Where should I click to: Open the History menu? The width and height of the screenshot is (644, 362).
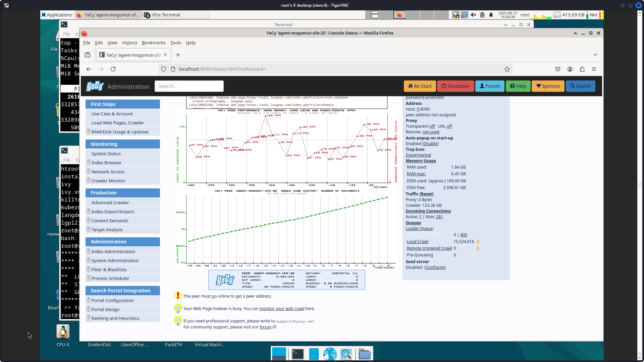129,43
